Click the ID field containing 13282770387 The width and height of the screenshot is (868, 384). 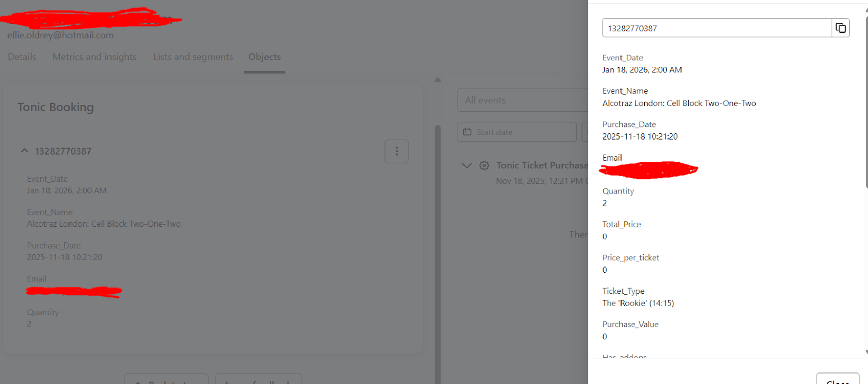tap(717, 28)
